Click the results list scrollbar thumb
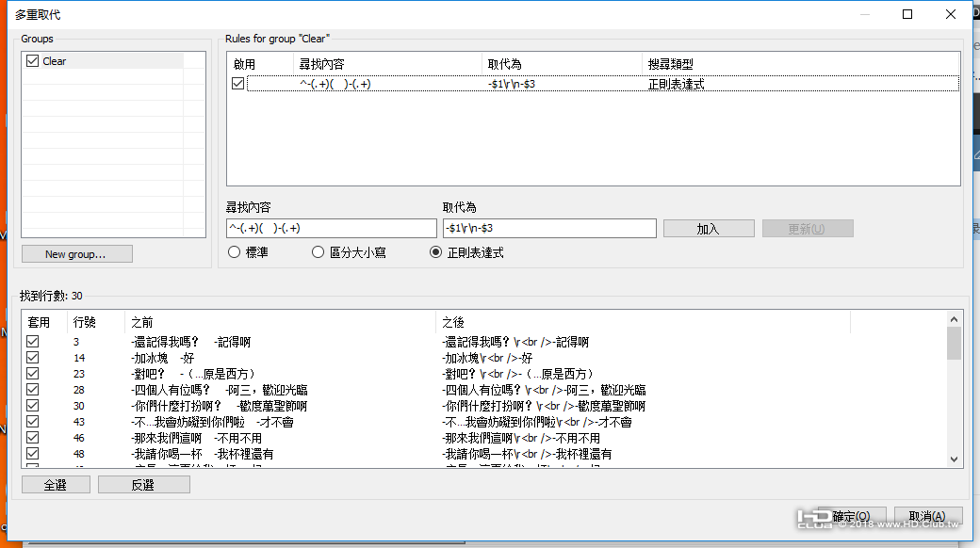The height and width of the screenshot is (548, 980). pos(954,343)
